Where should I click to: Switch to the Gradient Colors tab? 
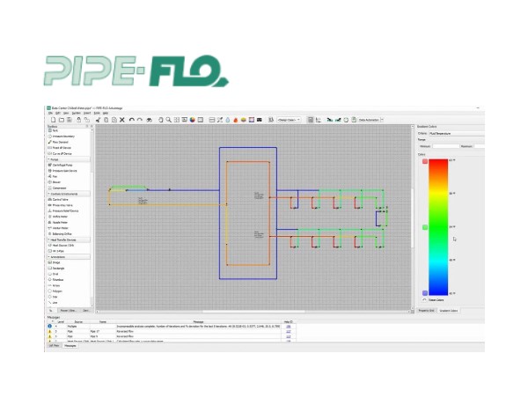point(448,311)
